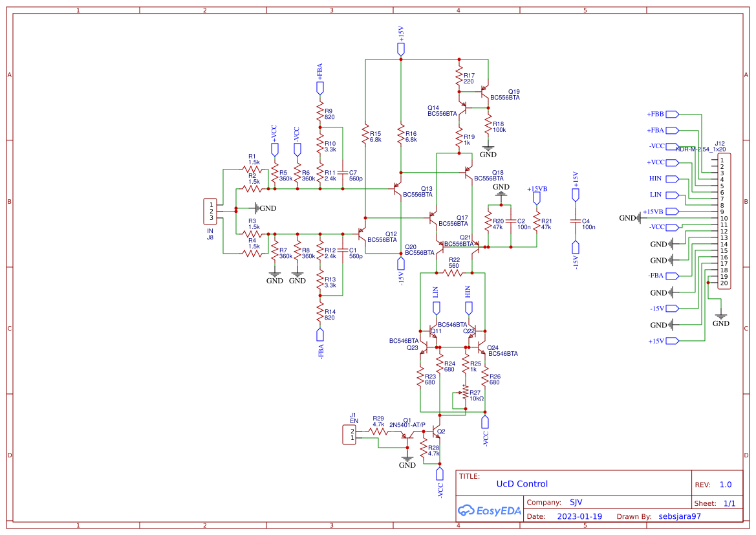
Task: Adjust potentiometer R27 10kΩ
Action: 466,393
